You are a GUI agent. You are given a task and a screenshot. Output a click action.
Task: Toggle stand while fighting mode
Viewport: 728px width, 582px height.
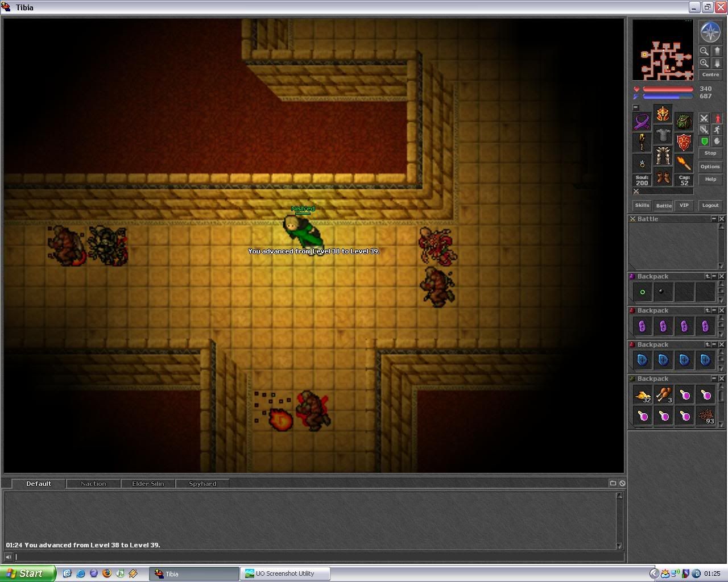pyautogui.click(x=717, y=118)
